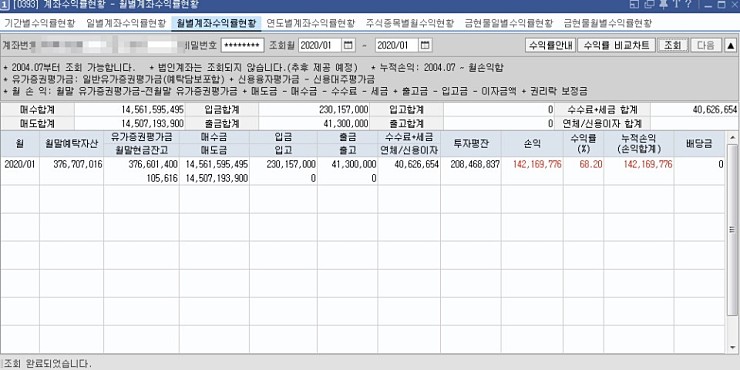Click the 입금합계 value 230,157,000 in summary
740x370 pixels.
point(314,110)
